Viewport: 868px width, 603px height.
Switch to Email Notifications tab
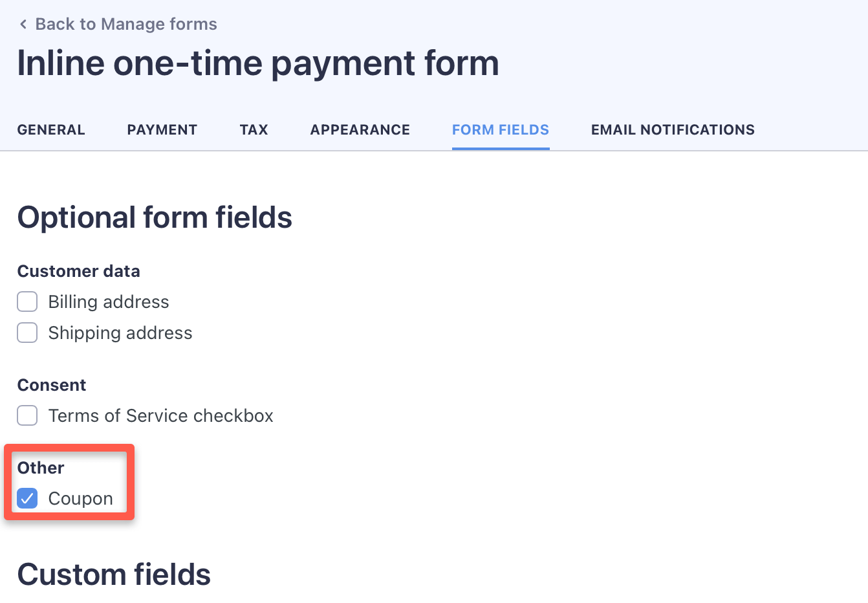673,130
